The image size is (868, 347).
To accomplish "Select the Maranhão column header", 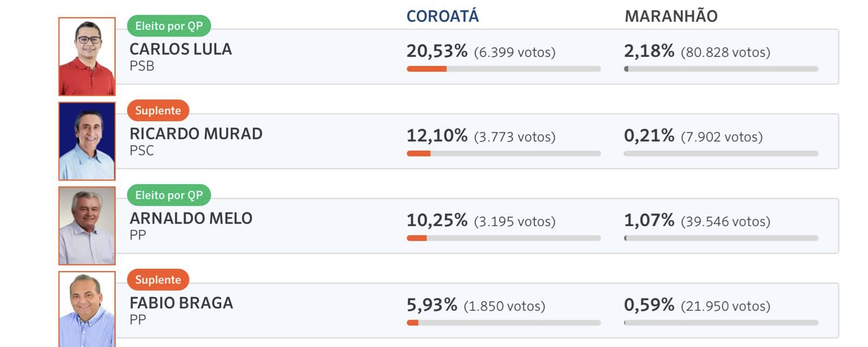I will [x=671, y=16].
